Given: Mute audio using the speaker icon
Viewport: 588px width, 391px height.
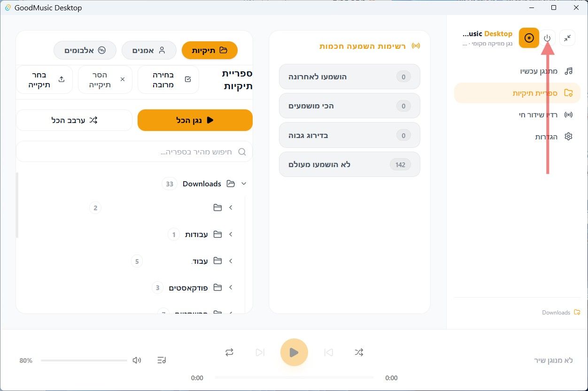Looking at the screenshot, I should [137, 360].
